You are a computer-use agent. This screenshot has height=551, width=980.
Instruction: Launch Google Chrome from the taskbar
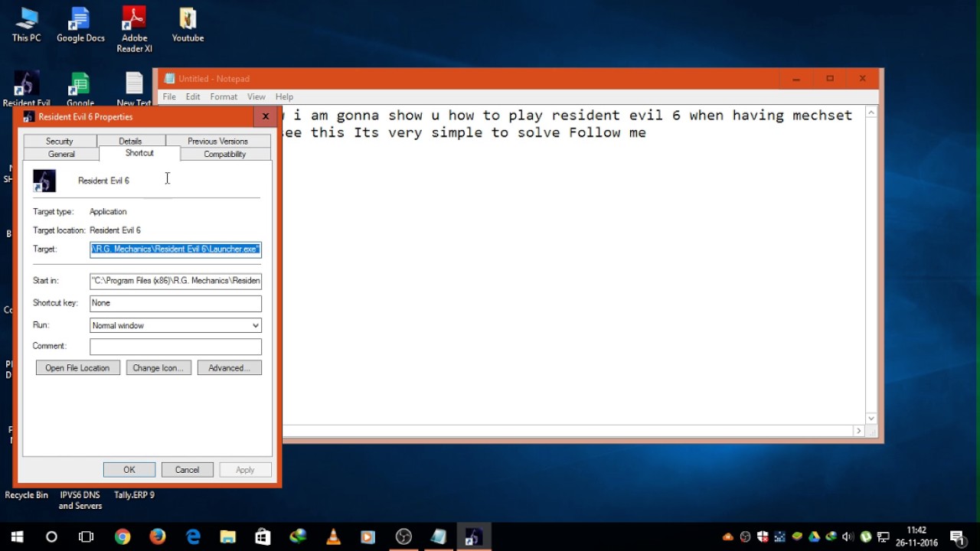tap(122, 536)
